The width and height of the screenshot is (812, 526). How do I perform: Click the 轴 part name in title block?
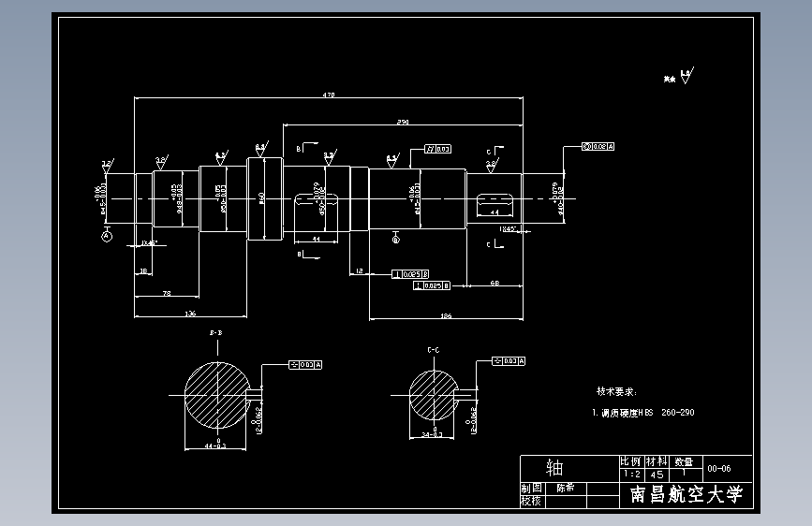coord(554,467)
